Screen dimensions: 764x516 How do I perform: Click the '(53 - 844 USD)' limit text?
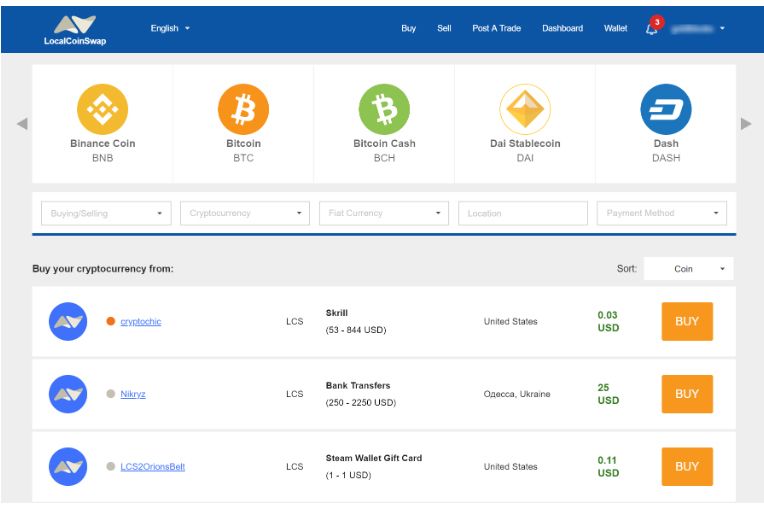point(356,330)
